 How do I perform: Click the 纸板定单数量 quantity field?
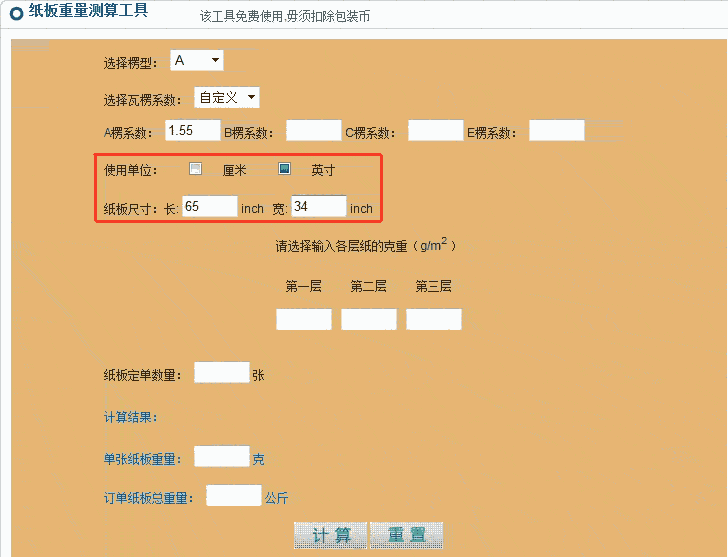(x=221, y=373)
